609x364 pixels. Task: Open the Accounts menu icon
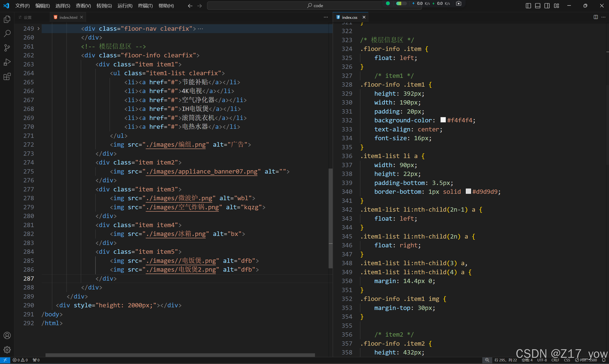[7, 335]
